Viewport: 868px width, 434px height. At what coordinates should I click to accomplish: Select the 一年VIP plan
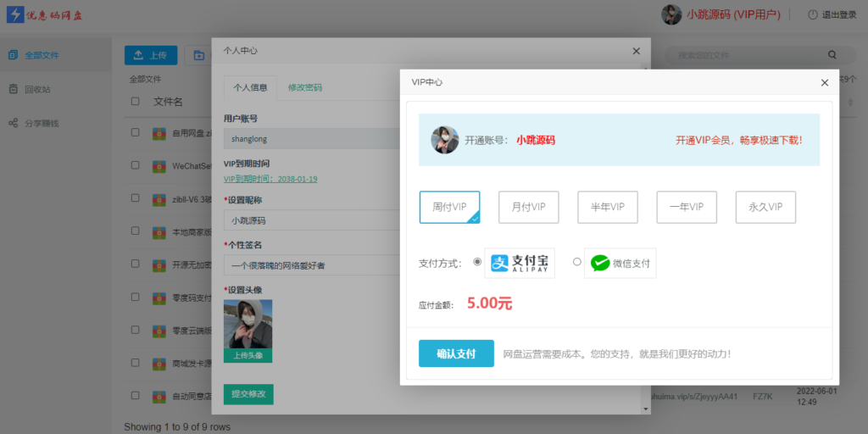click(687, 207)
